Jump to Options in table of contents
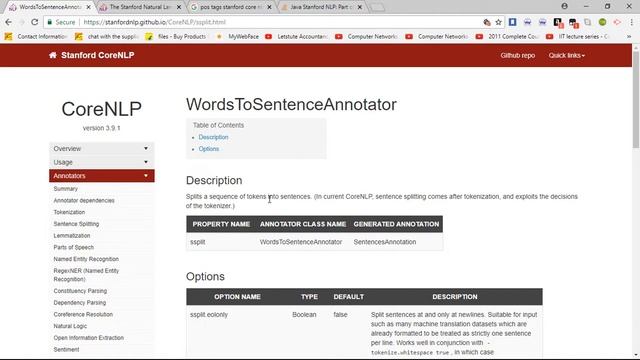 point(209,149)
